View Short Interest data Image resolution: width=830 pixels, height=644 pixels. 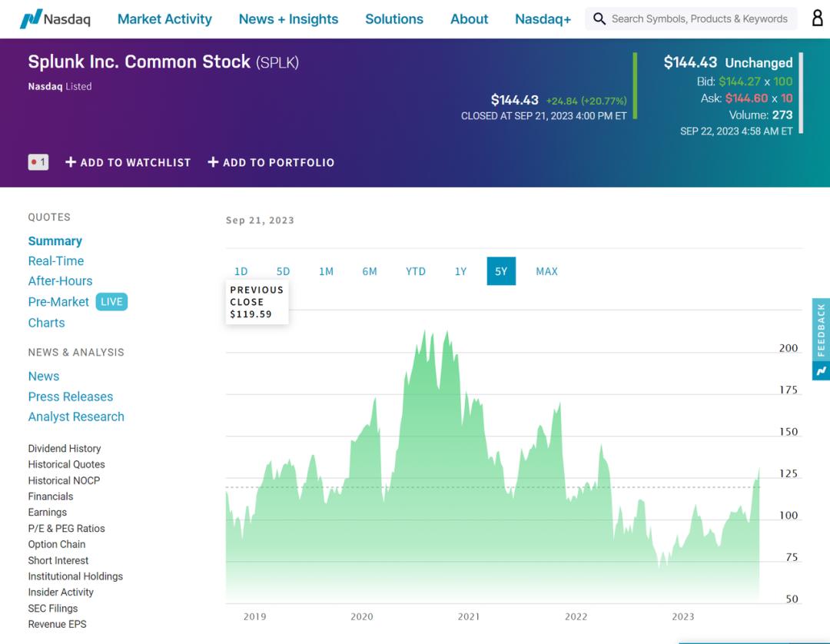pyautogui.click(x=58, y=560)
